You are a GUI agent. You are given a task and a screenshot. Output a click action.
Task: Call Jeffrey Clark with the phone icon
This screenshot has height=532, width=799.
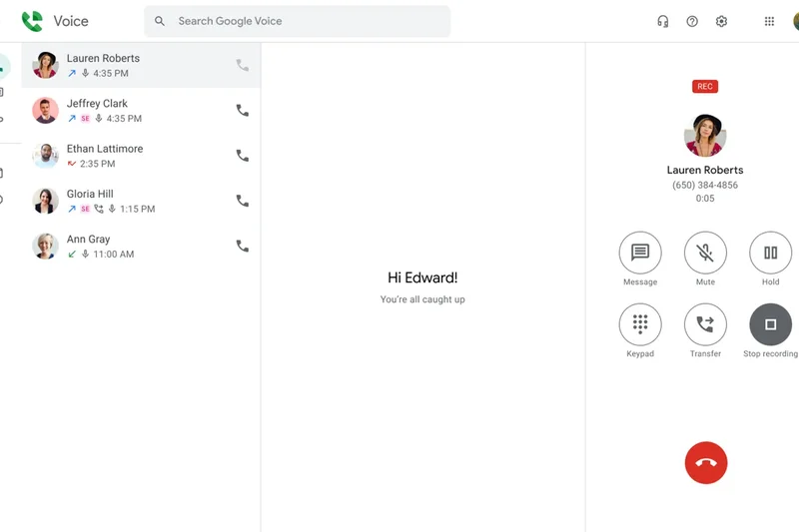tap(243, 111)
